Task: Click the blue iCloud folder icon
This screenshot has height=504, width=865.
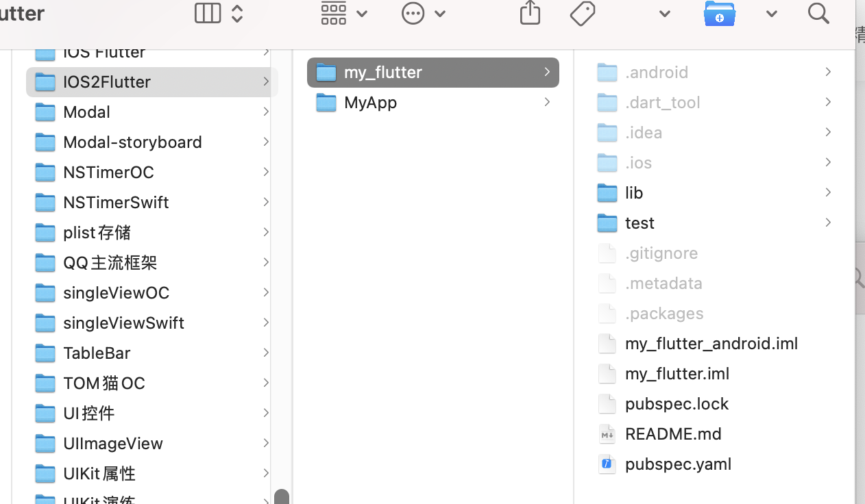Action: (719, 13)
